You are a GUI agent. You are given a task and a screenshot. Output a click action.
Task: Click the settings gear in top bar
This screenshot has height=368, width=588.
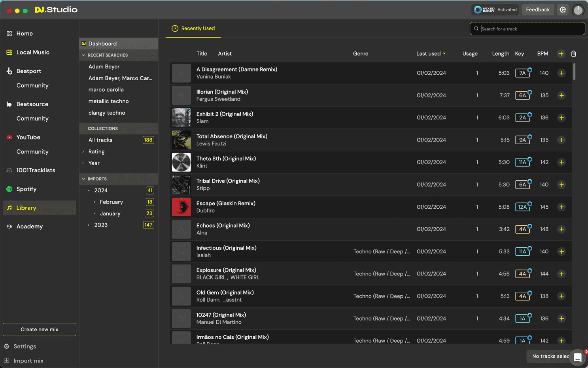coord(563,9)
